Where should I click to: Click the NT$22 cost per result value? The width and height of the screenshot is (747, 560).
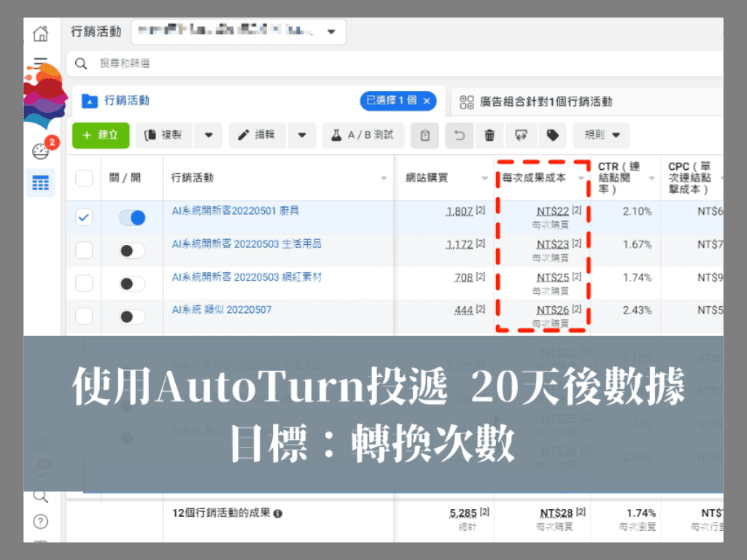pyautogui.click(x=553, y=211)
